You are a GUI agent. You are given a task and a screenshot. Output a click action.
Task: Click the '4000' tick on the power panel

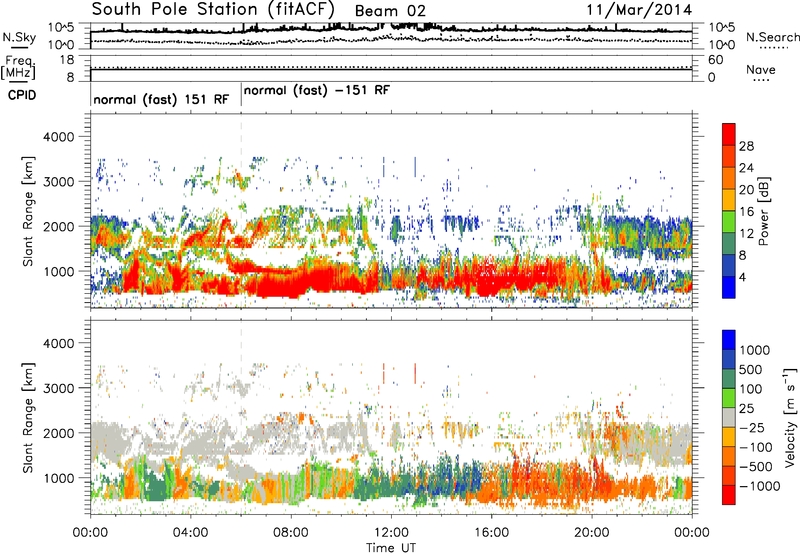coord(59,137)
